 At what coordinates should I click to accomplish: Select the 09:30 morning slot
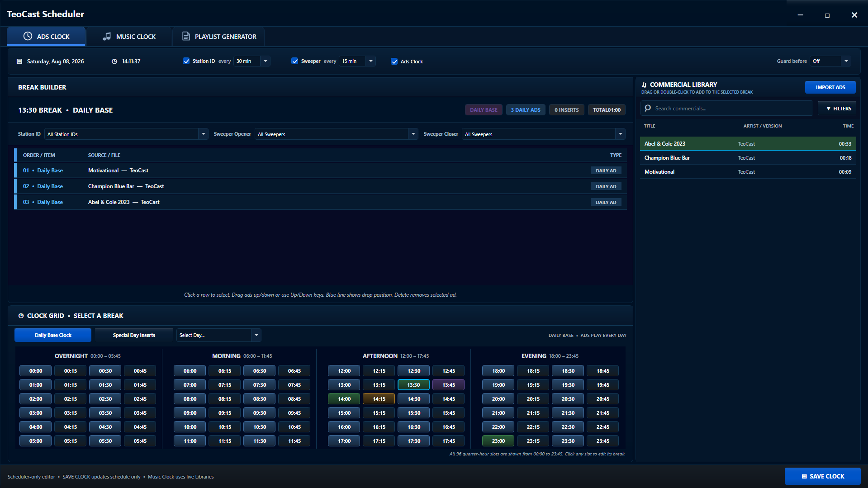(x=259, y=413)
